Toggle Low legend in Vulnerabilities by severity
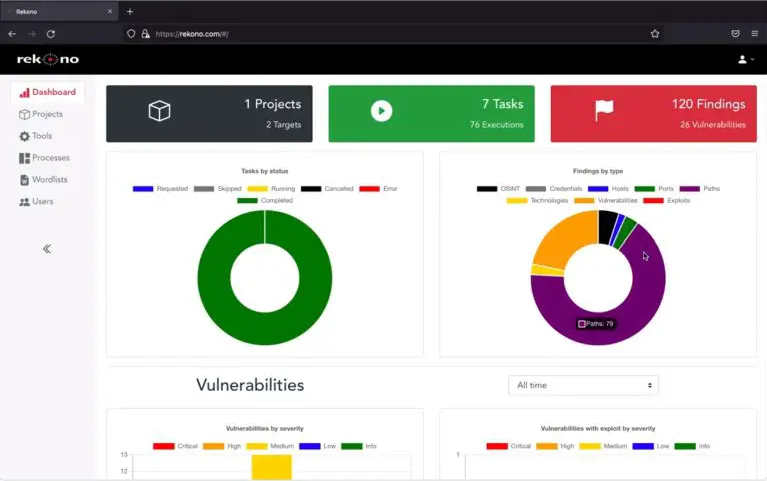This screenshot has width=767, height=481. (317, 446)
